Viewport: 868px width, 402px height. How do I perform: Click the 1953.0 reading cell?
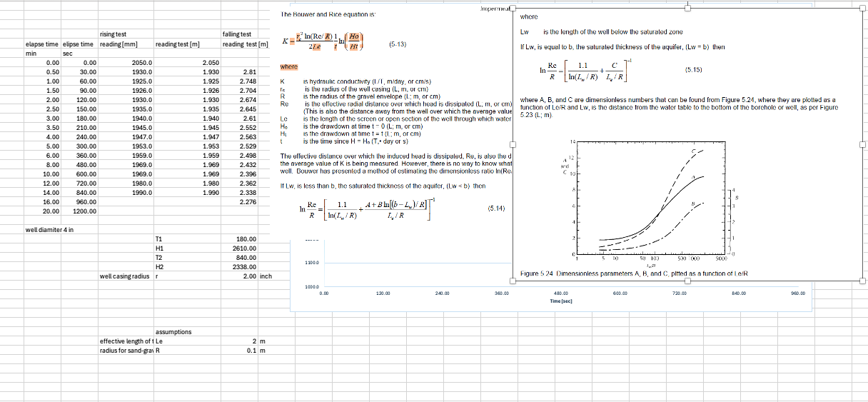[x=126, y=146]
